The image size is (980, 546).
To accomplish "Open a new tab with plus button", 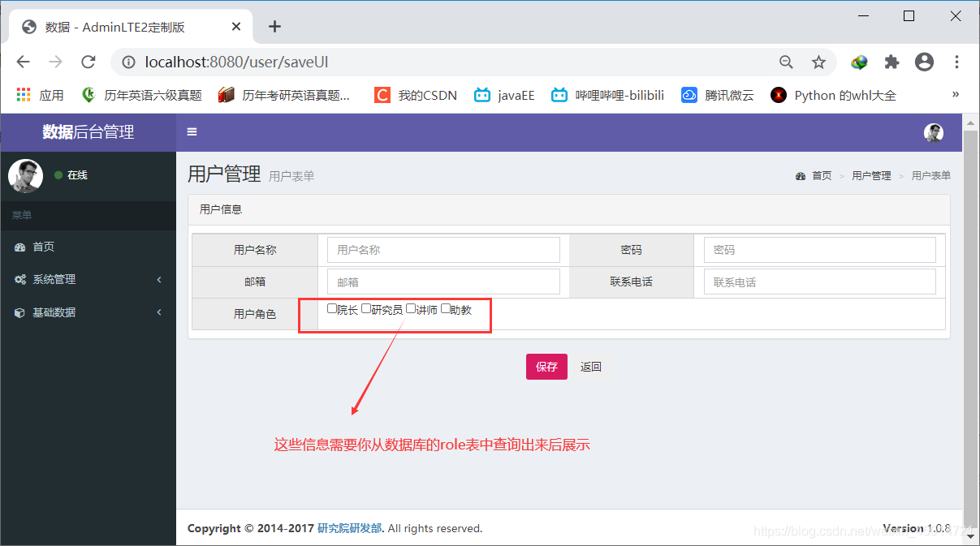I will coord(274,27).
